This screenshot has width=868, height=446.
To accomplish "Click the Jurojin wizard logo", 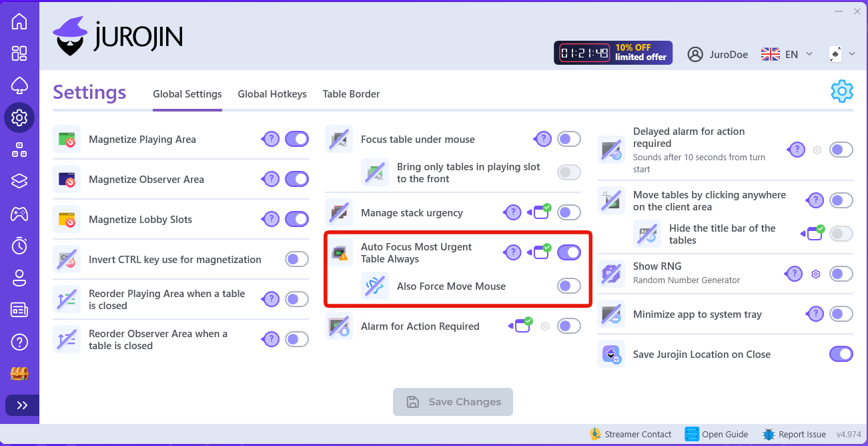I will pyautogui.click(x=117, y=37).
